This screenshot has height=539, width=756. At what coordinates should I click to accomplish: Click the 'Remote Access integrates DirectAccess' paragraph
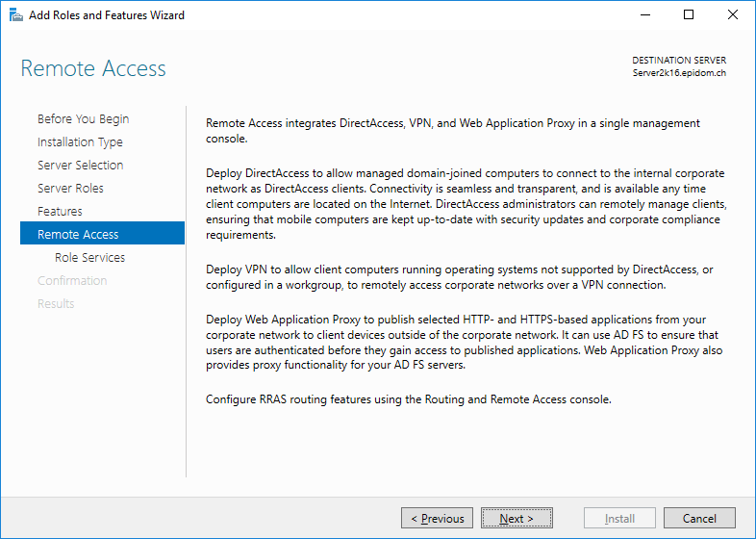[453, 131]
